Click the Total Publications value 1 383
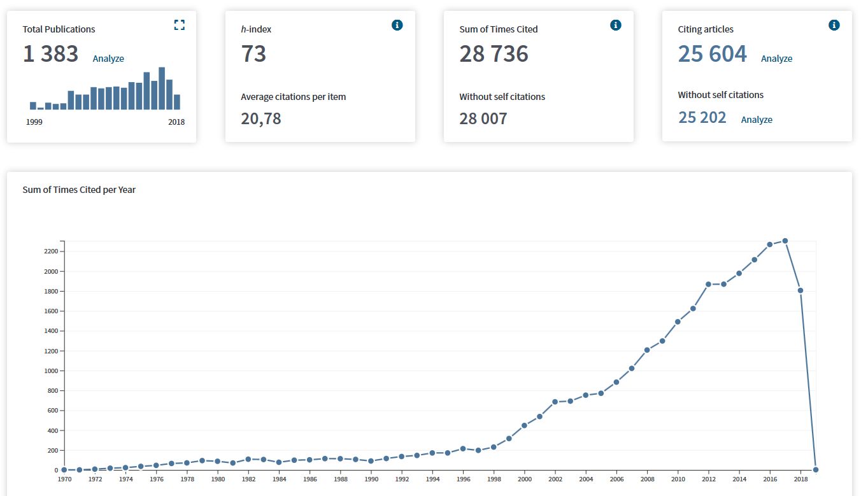The height and width of the screenshot is (496, 868). pyautogui.click(x=51, y=53)
